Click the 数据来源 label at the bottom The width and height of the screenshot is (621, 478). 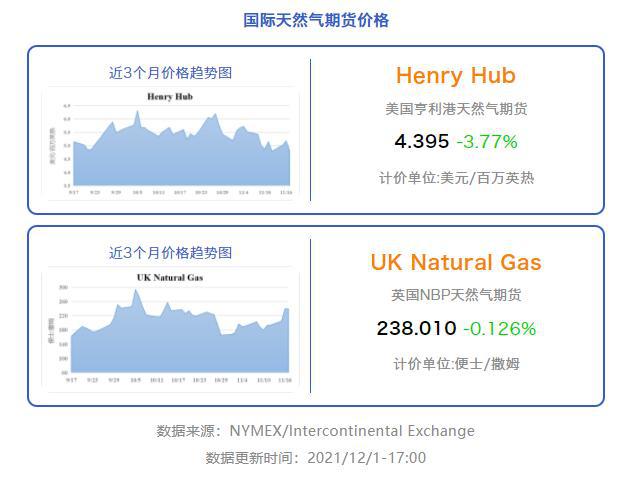pyautogui.click(x=190, y=431)
